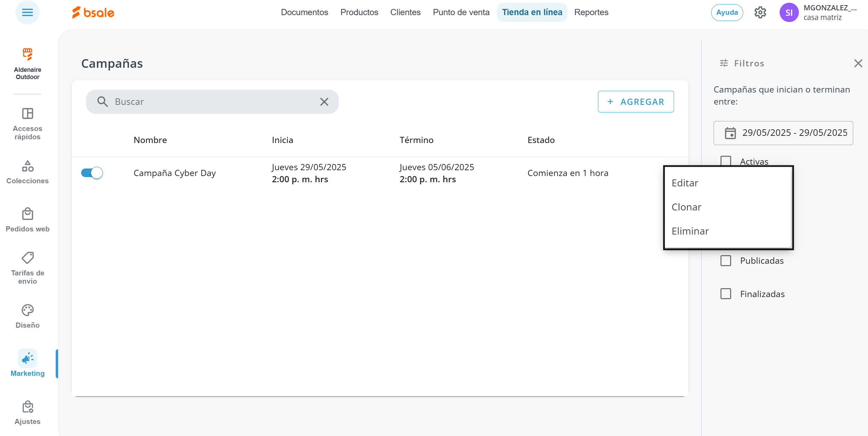Toggle off Campaña Cyber Day switch

tap(92, 173)
